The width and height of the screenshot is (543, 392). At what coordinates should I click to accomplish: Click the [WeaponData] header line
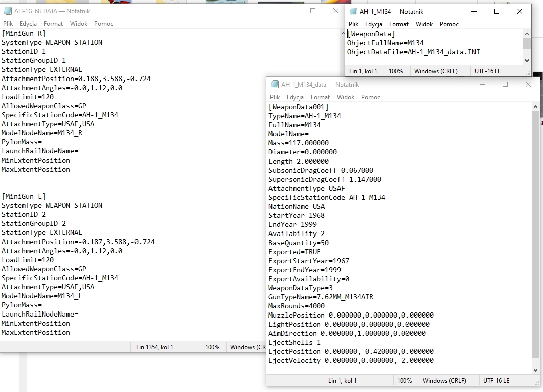pos(371,34)
